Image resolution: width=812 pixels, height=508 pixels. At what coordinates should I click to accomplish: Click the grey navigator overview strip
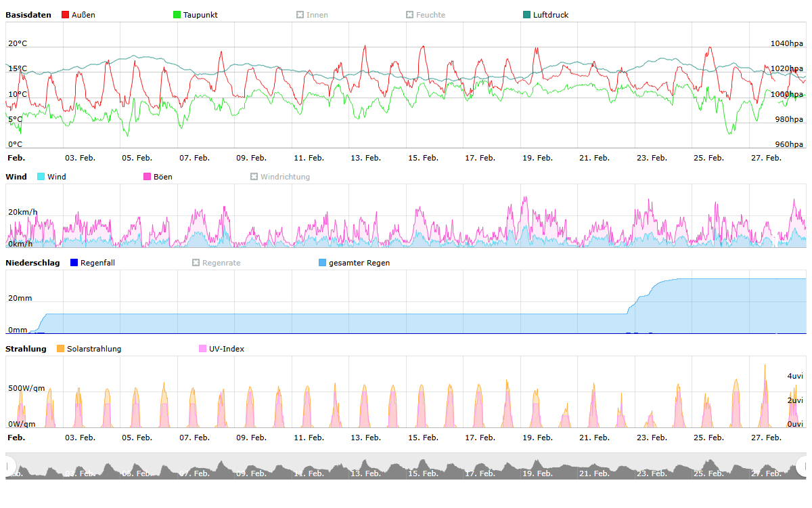coord(406,467)
